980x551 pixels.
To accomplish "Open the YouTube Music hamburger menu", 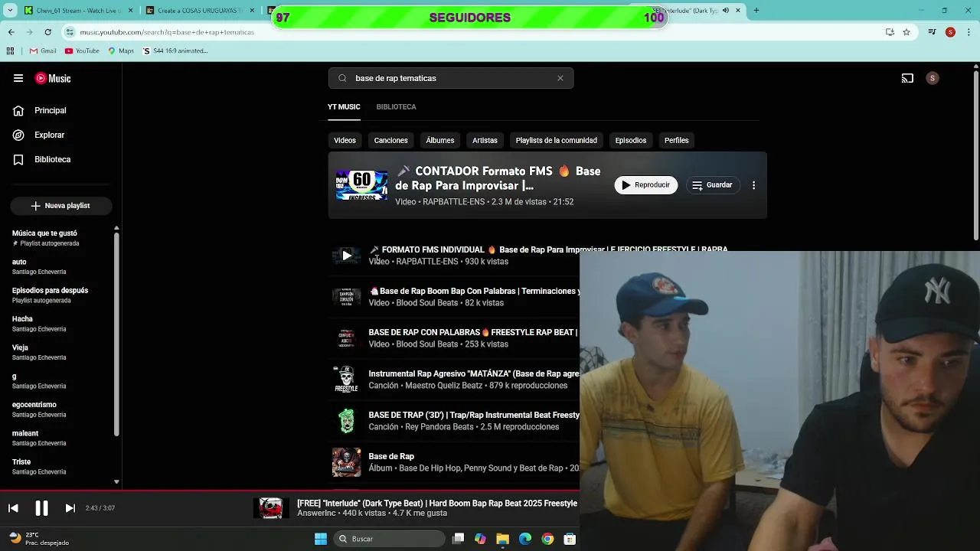I will click(18, 78).
